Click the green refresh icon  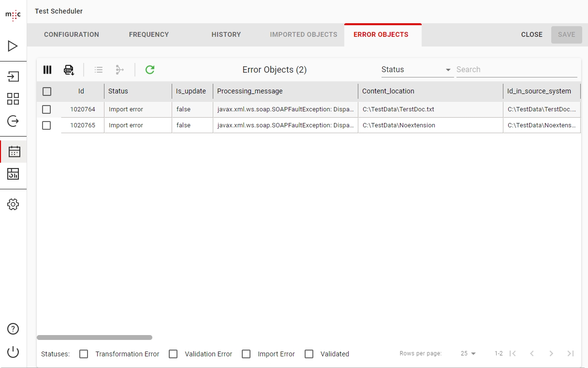point(150,70)
